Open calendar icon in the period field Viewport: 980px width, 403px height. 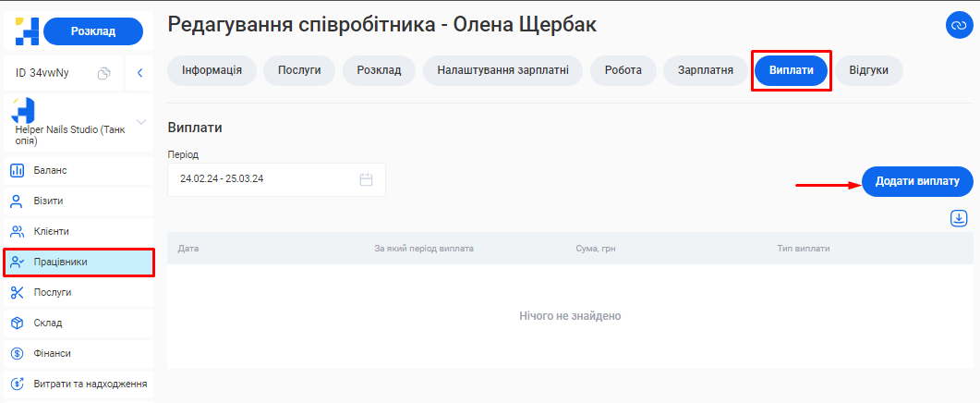(x=366, y=179)
